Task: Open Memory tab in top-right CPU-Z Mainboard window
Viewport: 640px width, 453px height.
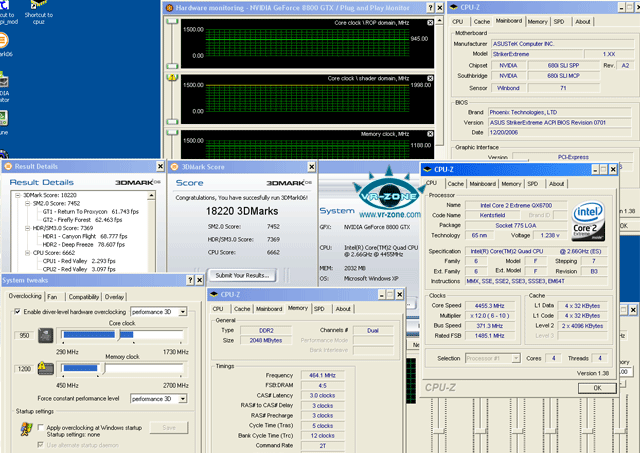Action: [537, 22]
